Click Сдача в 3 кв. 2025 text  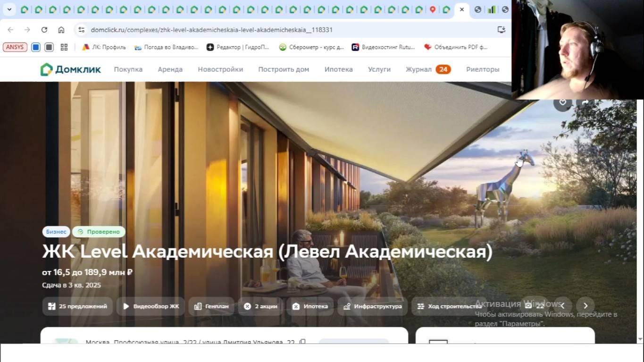pos(71,285)
